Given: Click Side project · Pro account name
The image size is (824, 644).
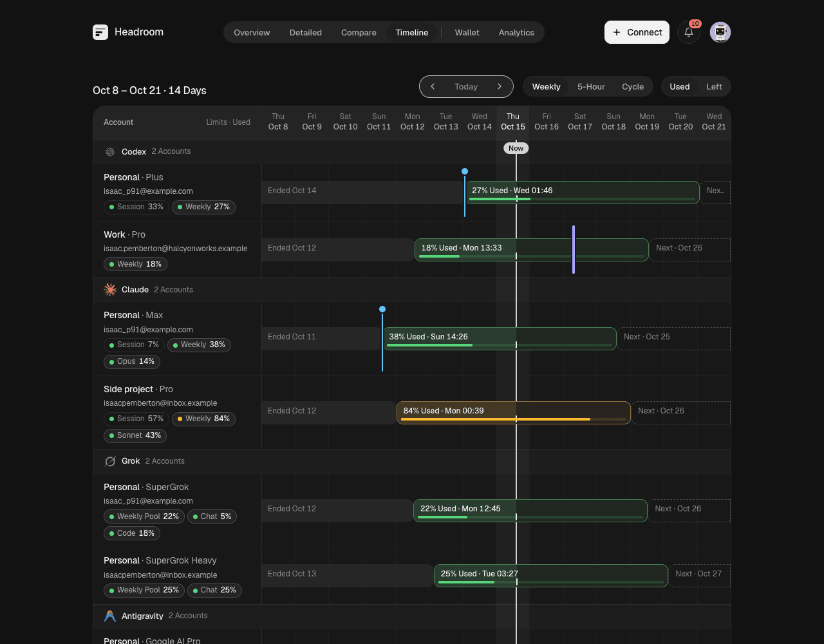Looking at the screenshot, I should click(138, 389).
